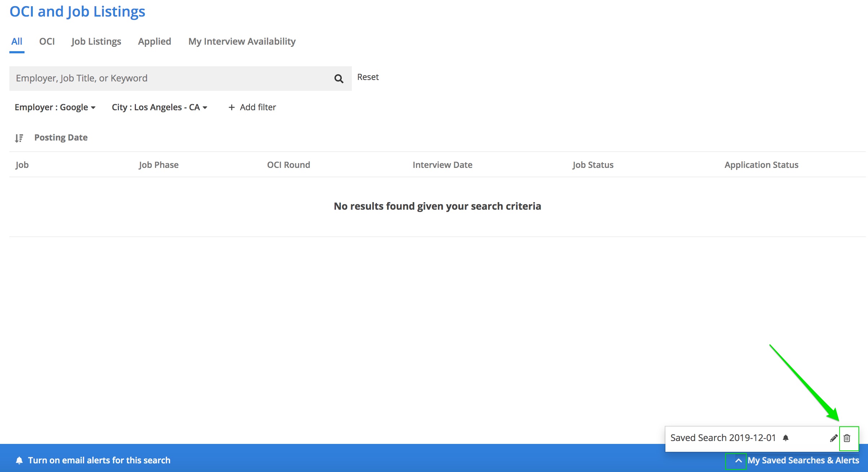This screenshot has width=868, height=472.
Task: Open the City: Los Angeles - CA dropdown
Action: (x=159, y=107)
